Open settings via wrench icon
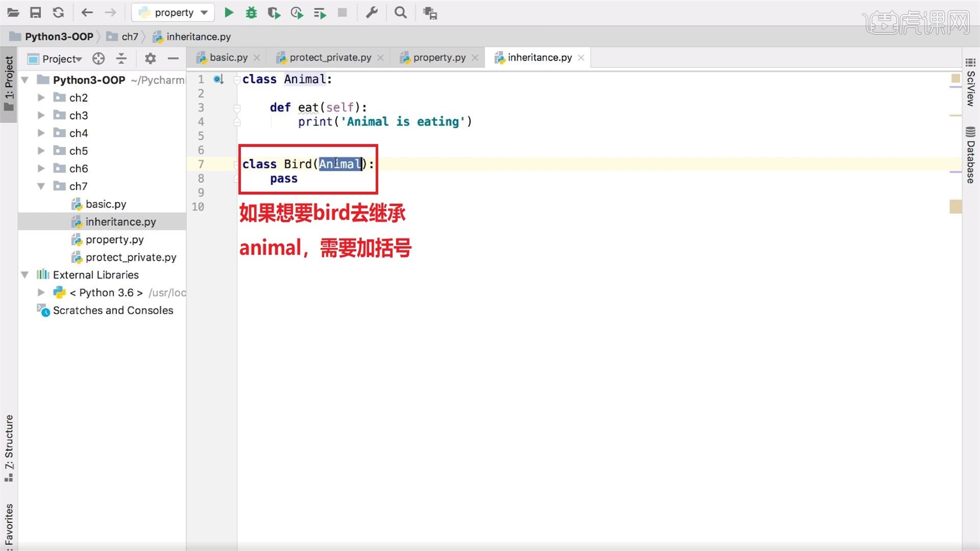This screenshot has width=980, height=551. 372,12
